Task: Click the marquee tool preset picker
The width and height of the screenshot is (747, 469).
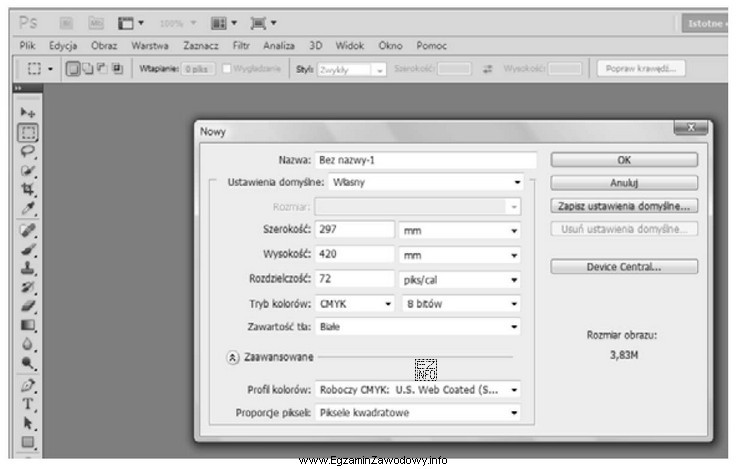Action: pos(40,69)
